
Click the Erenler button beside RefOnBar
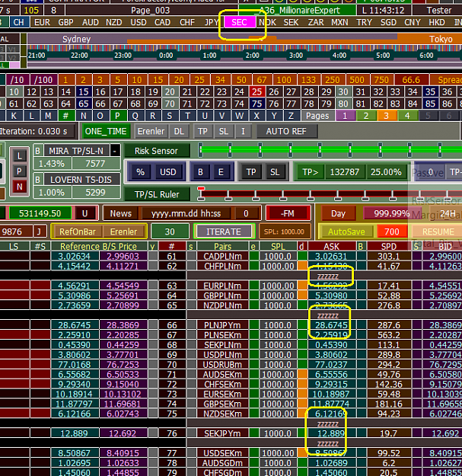(124, 232)
